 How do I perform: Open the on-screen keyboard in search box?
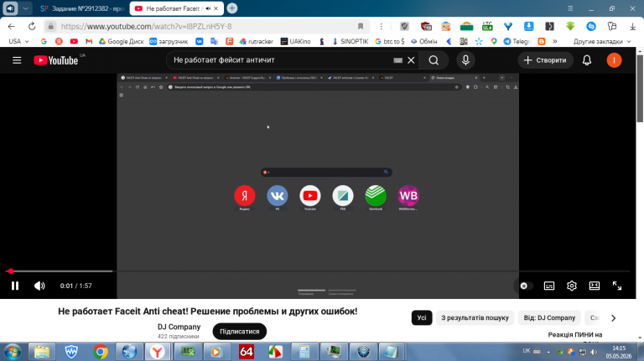pyautogui.click(x=397, y=60)
